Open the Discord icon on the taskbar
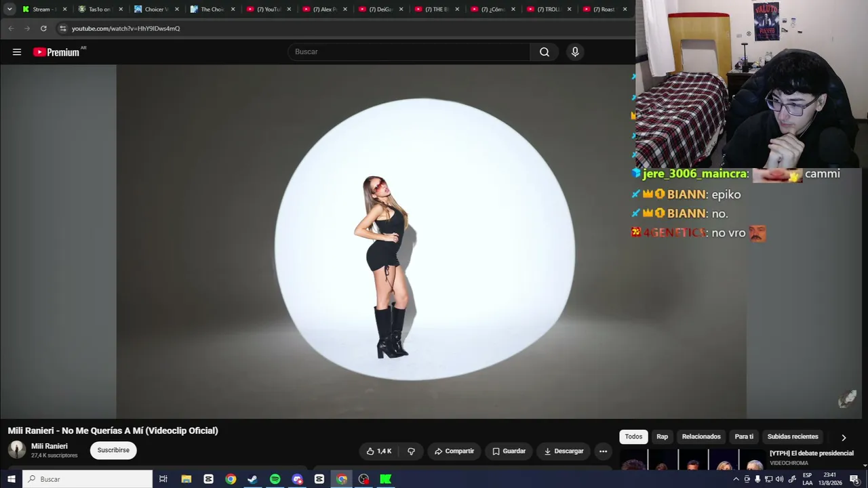 [x=297, y=479]
